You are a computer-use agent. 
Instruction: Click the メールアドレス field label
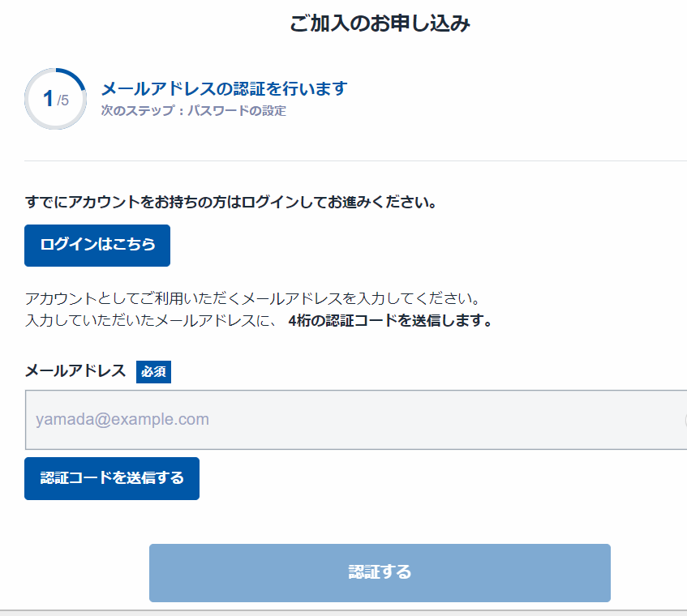(75, 371)
